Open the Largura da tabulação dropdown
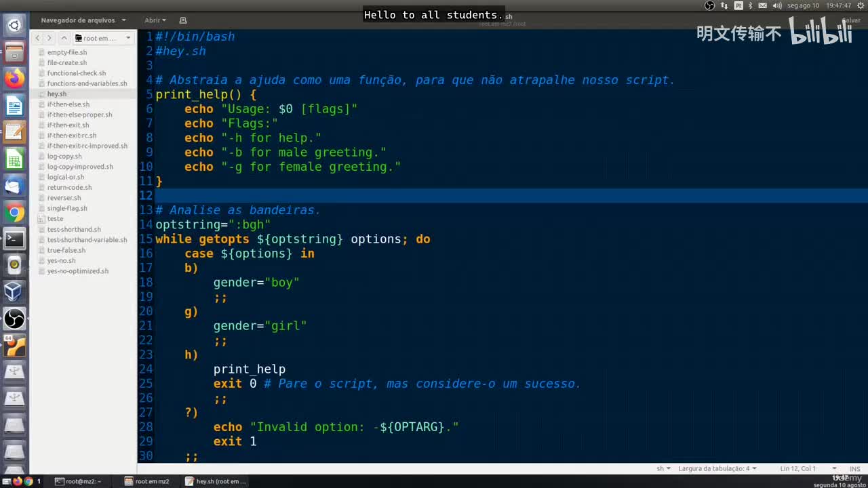This screenshot has height=488, width=868. click(x=717, y=468)
